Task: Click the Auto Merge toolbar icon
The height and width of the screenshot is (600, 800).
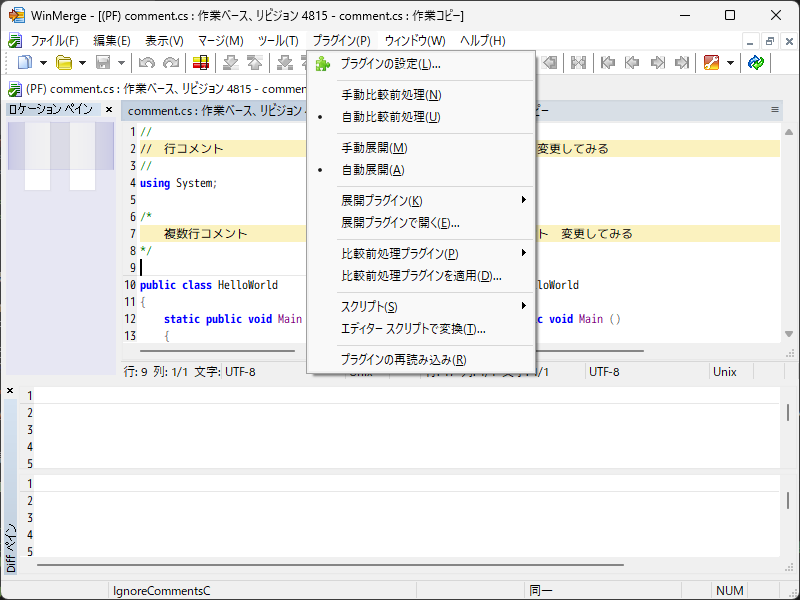Action: point(578,63)
